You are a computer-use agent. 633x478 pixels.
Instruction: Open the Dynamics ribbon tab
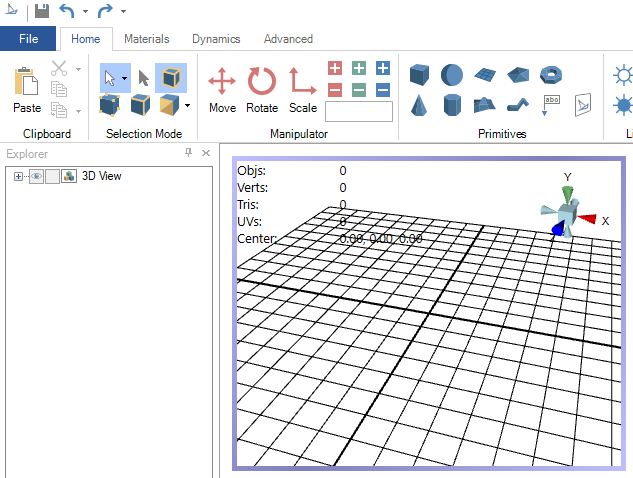[x=216, y=39]
